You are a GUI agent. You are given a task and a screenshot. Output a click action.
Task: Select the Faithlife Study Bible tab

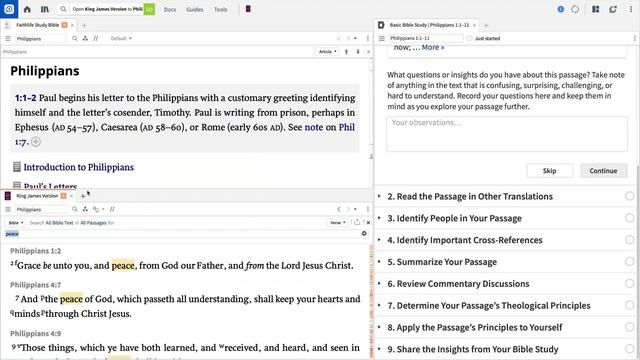tap(38, 25)
